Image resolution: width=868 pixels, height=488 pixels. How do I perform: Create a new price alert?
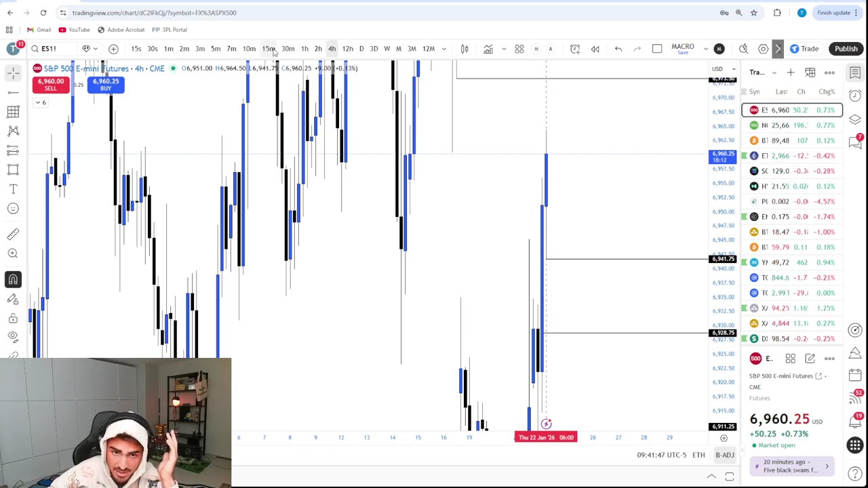point(575,49)
